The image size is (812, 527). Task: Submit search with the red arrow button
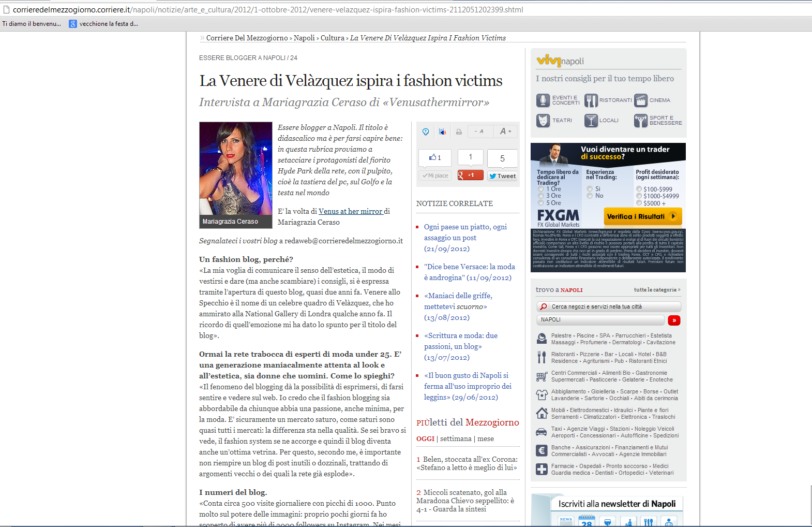click(674, 320)
